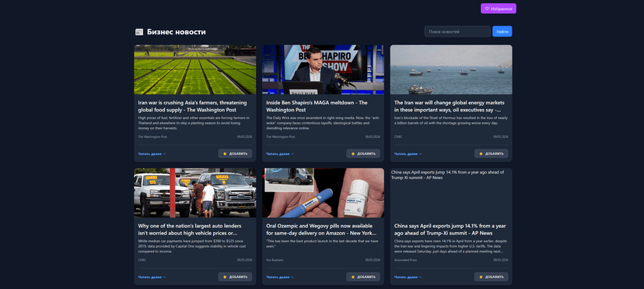Open the Избранное favorites button
Image resolution: width=644 pixels, height=289 pixels.
[499, 9]
